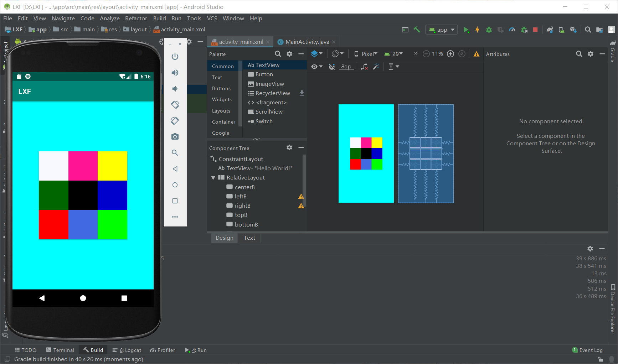Open the Logcat tool window

127,350
